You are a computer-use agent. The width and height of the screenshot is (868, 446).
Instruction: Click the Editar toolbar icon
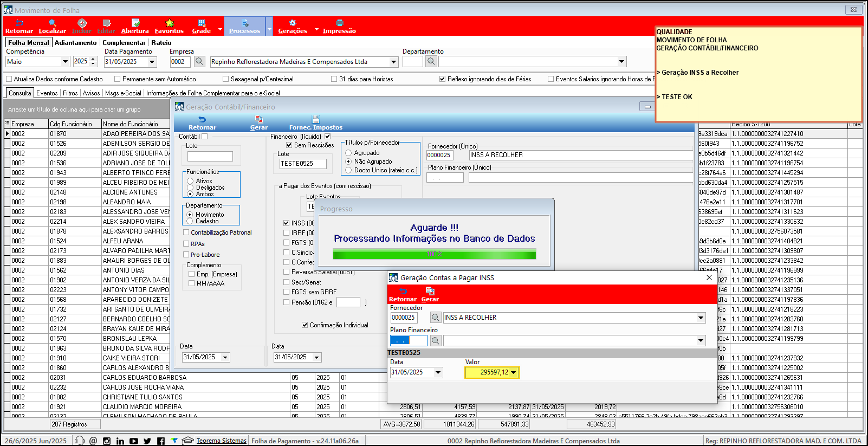[106, 27]
